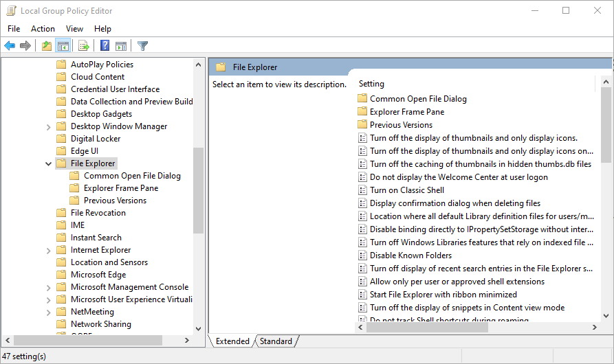Select Explorer Frame Pane under File Explorer tree
Image resolution: width=614 pixels, height=364 pixels.
pyautogui.click(x=121, y=188)
